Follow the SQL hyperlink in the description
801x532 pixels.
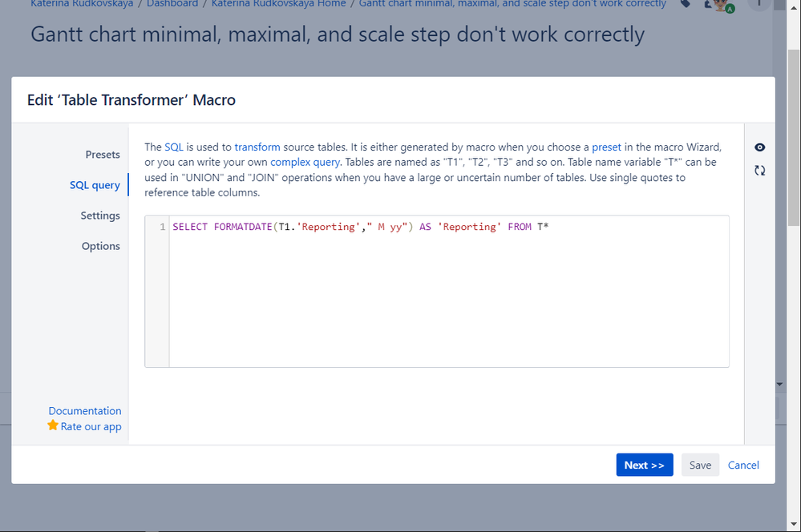coord(174,147)
